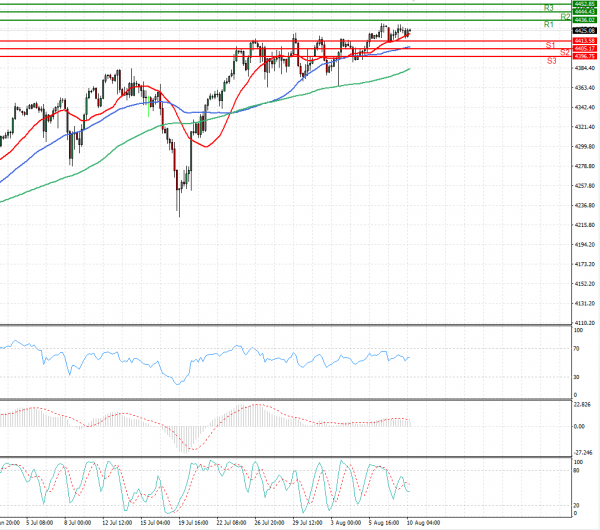Image resolution: width=600 pixels, height=530 pixels.
Task: Select the 4405.17 red price tag
Action: click(584, 49)
